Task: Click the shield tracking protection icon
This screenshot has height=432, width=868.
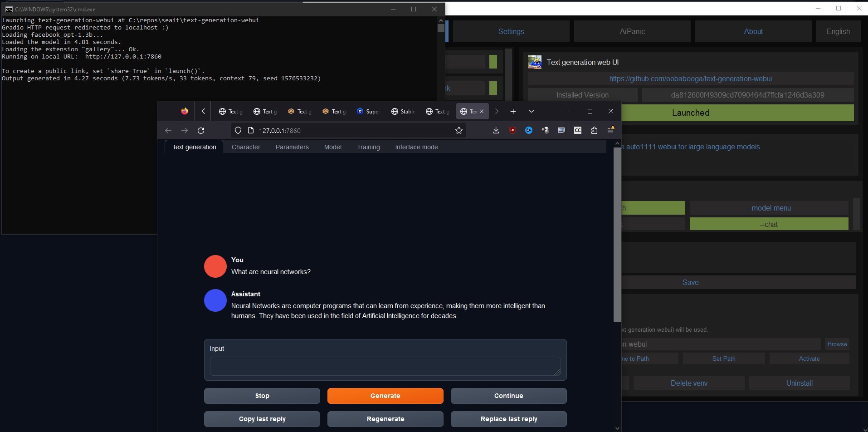Action: [x=238, y=131]
